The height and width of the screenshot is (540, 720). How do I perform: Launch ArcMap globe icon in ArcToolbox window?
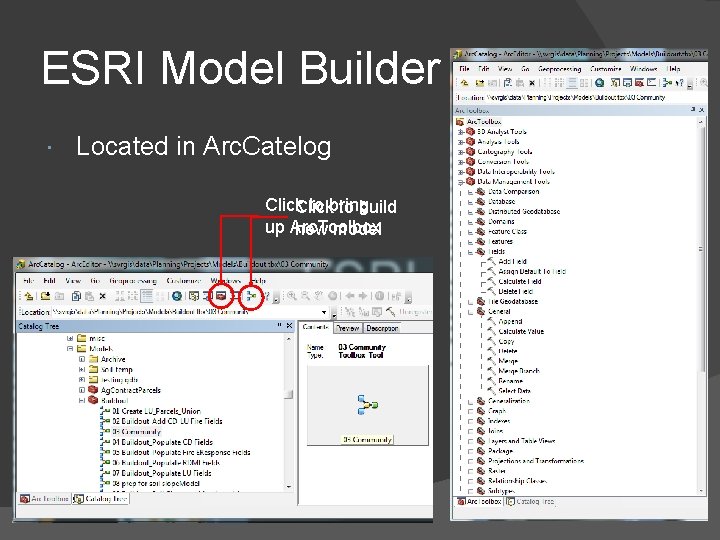click(x=599, y=83)
